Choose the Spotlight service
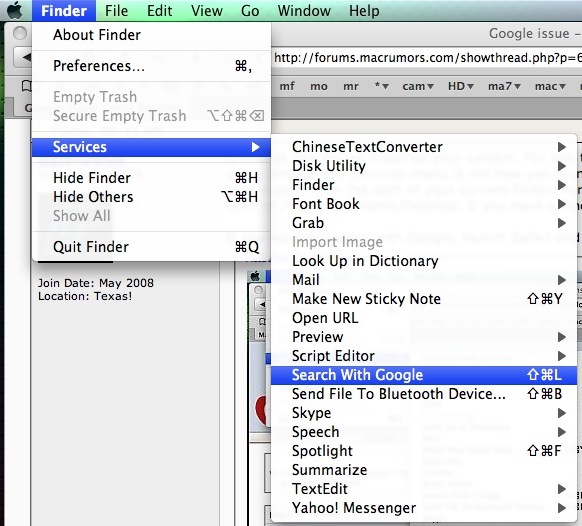Viewport: 582px width, 526px height. [424, 451]
